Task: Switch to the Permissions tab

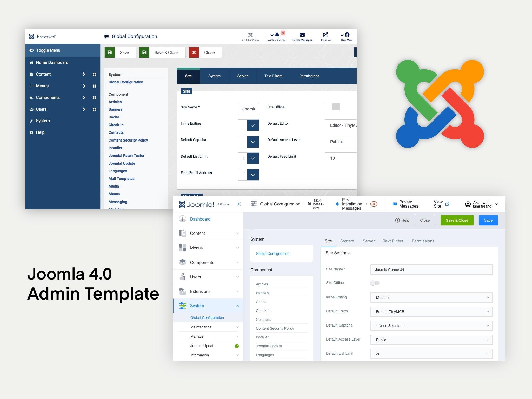Action: pos(309,76)
